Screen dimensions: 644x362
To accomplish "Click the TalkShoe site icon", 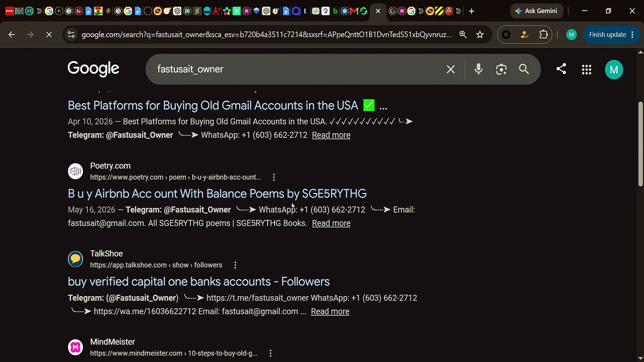I will point(75,259).
